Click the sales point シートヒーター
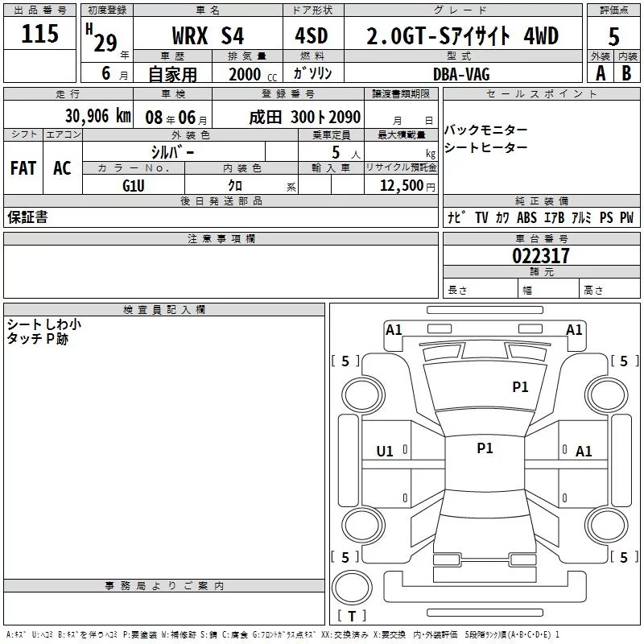Viewport: 644px width, 644px height. (x=485, y=147)
